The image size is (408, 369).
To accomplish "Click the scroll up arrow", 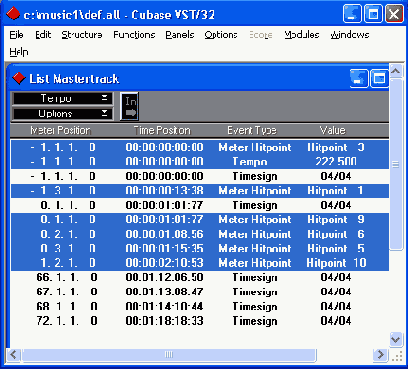I will [396, 71].
